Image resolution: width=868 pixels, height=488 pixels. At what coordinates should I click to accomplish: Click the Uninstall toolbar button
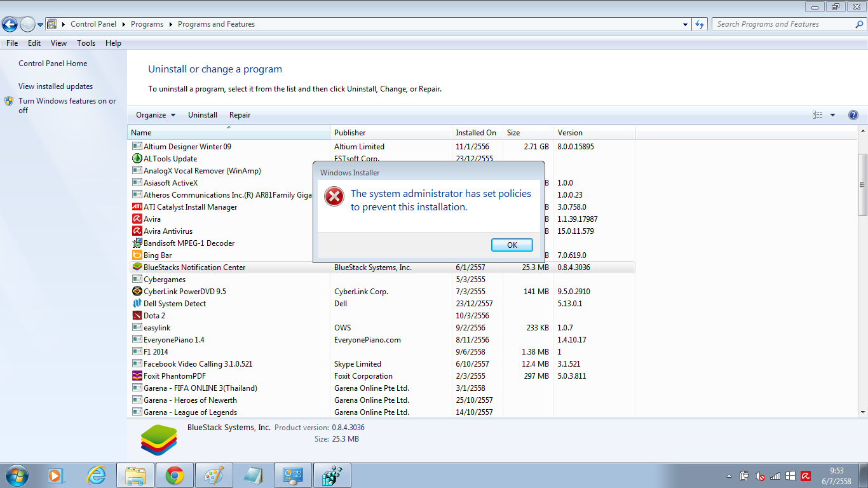click(203, 115)
